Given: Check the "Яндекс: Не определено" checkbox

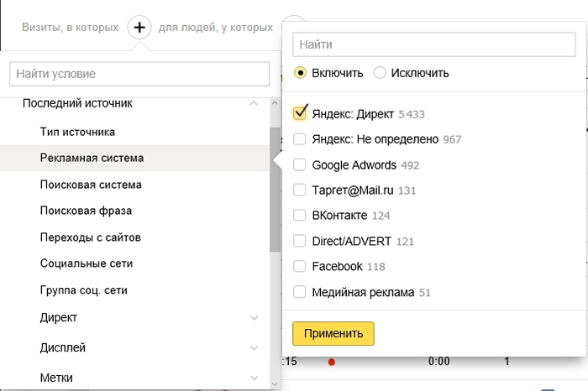Looking at the screenshot, I should pyautogui.click(x=299, y=139).
